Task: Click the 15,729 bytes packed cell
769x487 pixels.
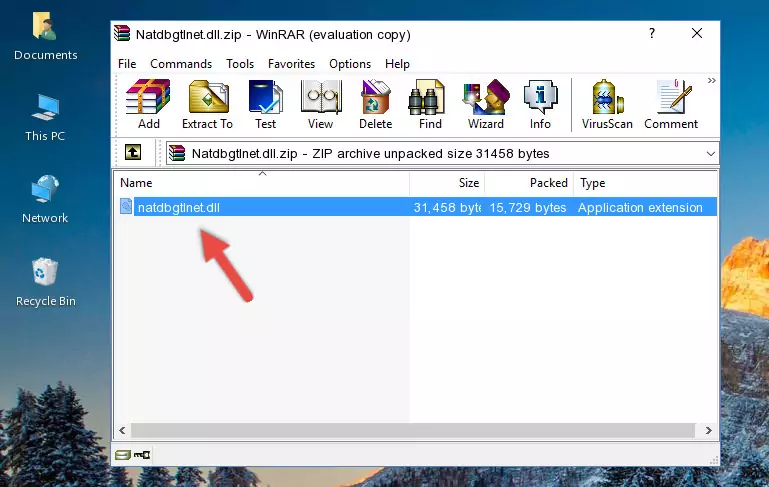Action: pos(528,207)
